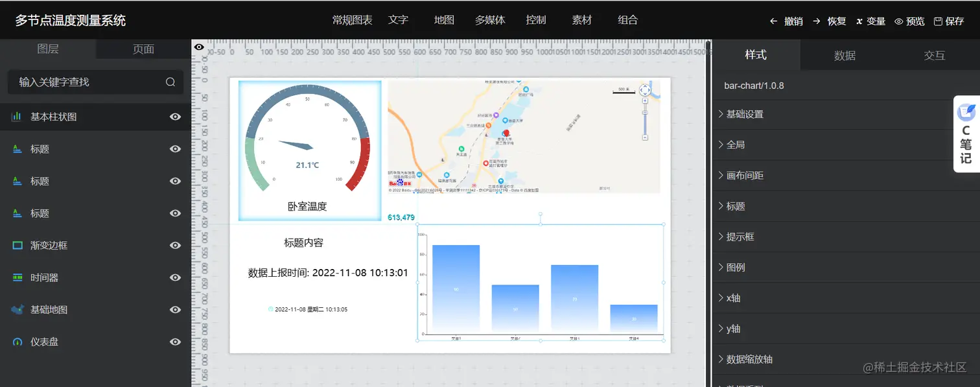Screen dimensions: 980x387
Task: Click the 卧室温度 gauge label
Action: click(x=307, y=207)
